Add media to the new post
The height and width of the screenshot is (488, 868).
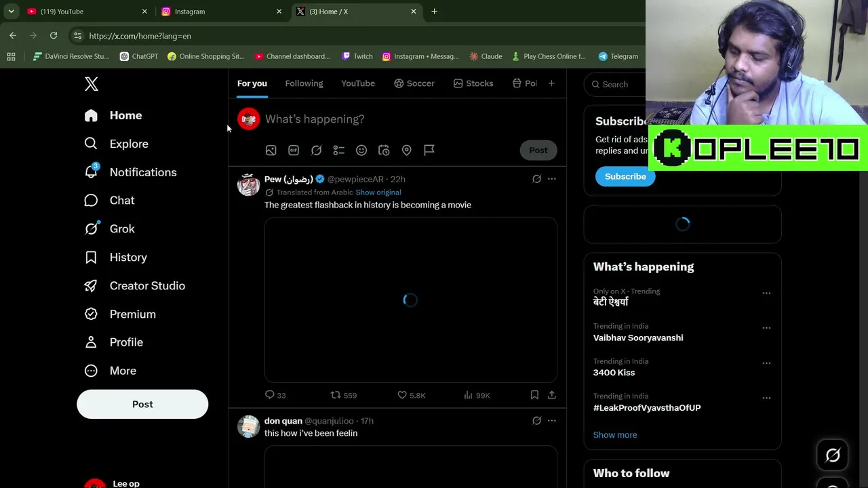[x=271, y=150]
